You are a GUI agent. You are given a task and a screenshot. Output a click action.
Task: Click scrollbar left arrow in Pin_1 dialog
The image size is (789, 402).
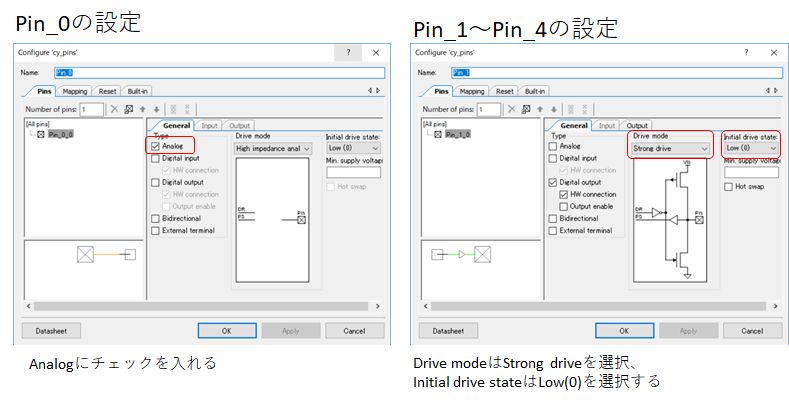tap(426, 306)
